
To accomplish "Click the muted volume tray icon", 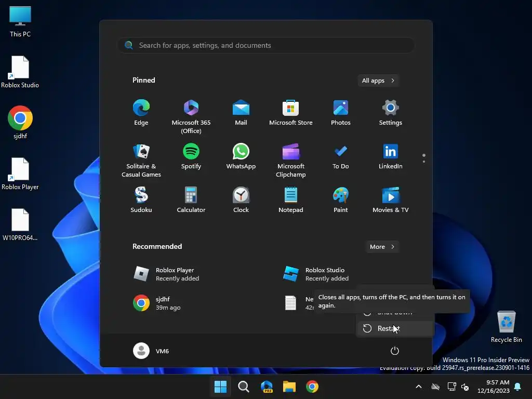I will 465,387.
